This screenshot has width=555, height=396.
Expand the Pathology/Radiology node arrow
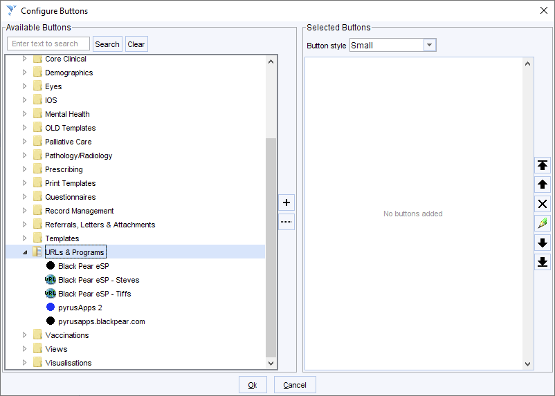tap(24, 155)
